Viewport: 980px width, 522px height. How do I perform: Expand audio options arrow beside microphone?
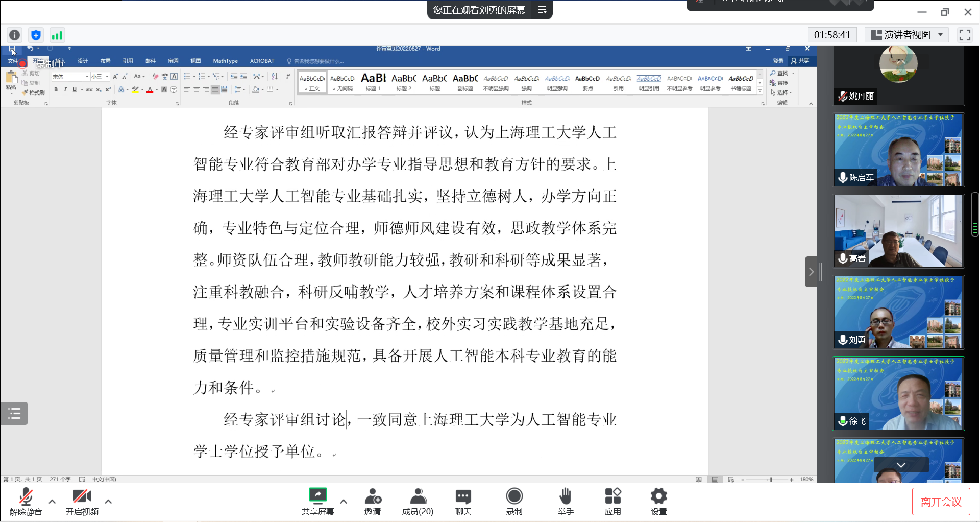point(52,502)
